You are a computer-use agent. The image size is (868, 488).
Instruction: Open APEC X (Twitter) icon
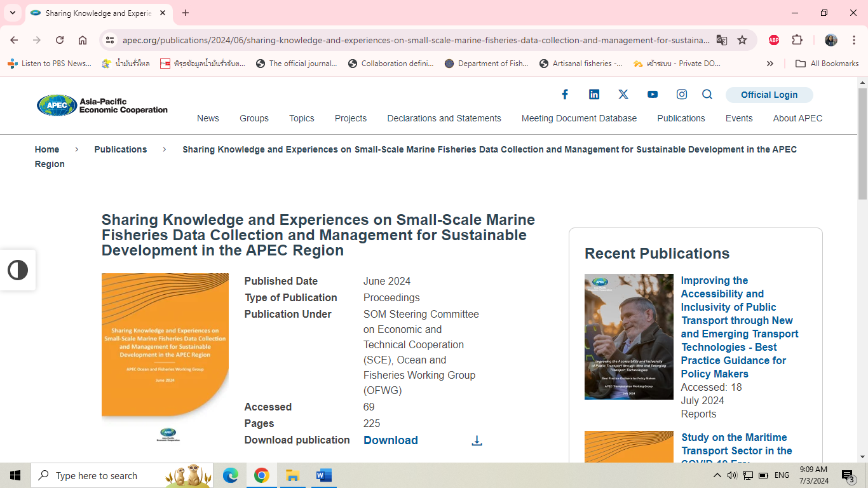623,95
